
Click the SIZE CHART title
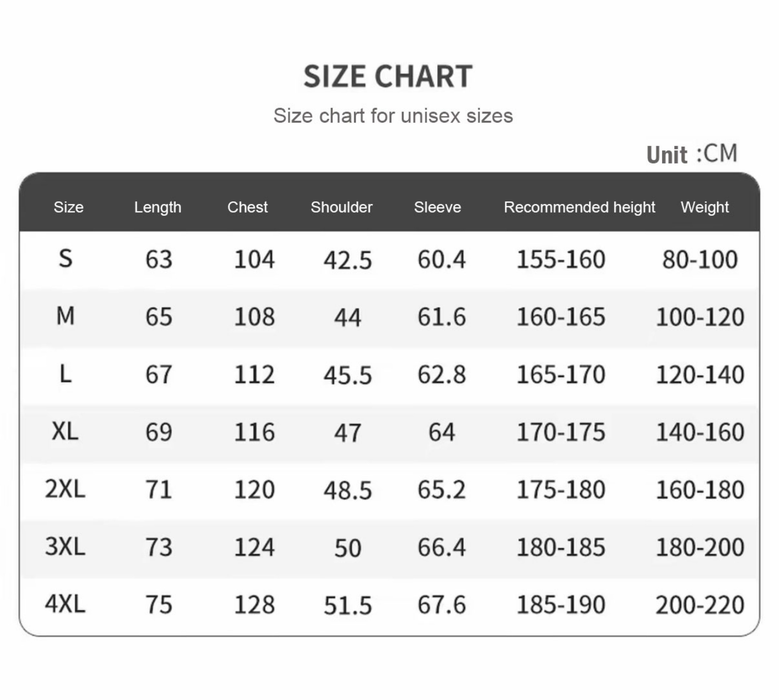click(388, 76)
